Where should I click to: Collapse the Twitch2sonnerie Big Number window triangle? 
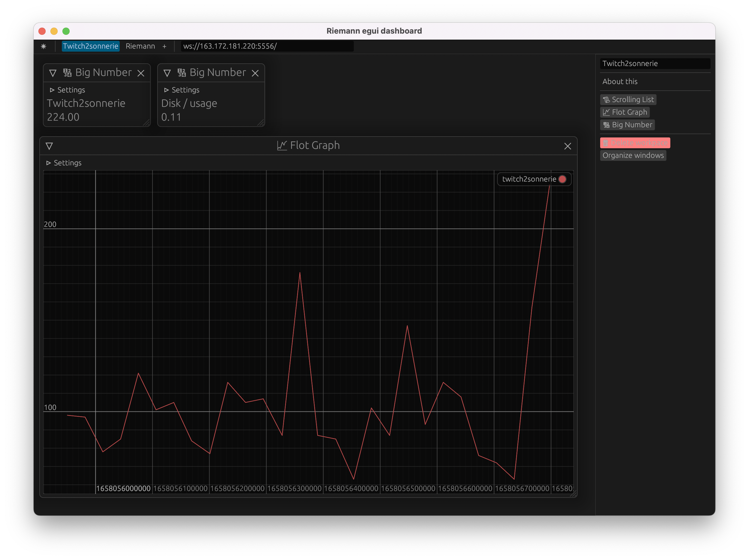(53, 73)
